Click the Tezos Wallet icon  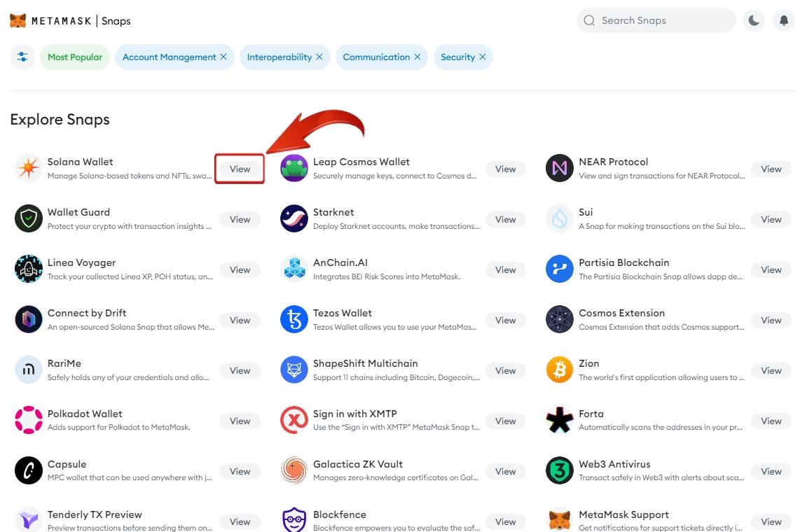pos(294,319)
